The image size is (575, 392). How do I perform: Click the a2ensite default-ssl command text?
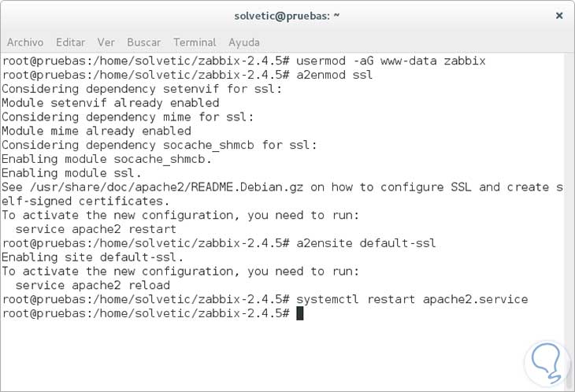(x=366, y=243)
